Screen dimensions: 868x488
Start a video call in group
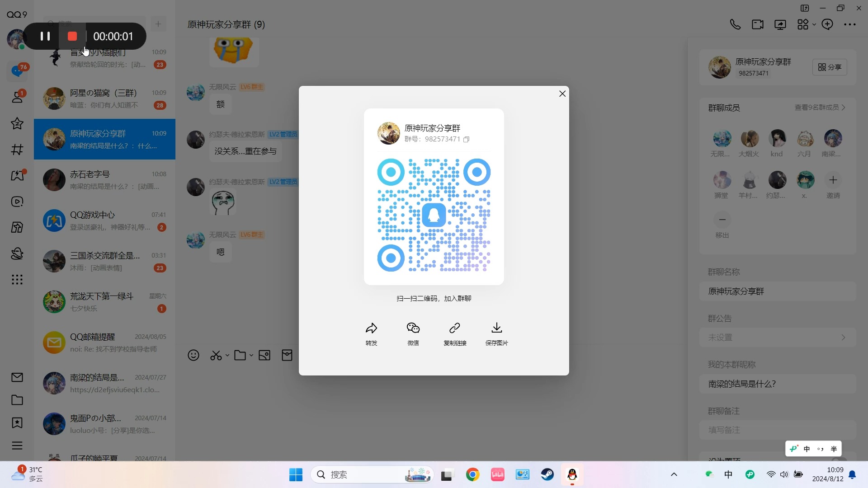[758, 24]
